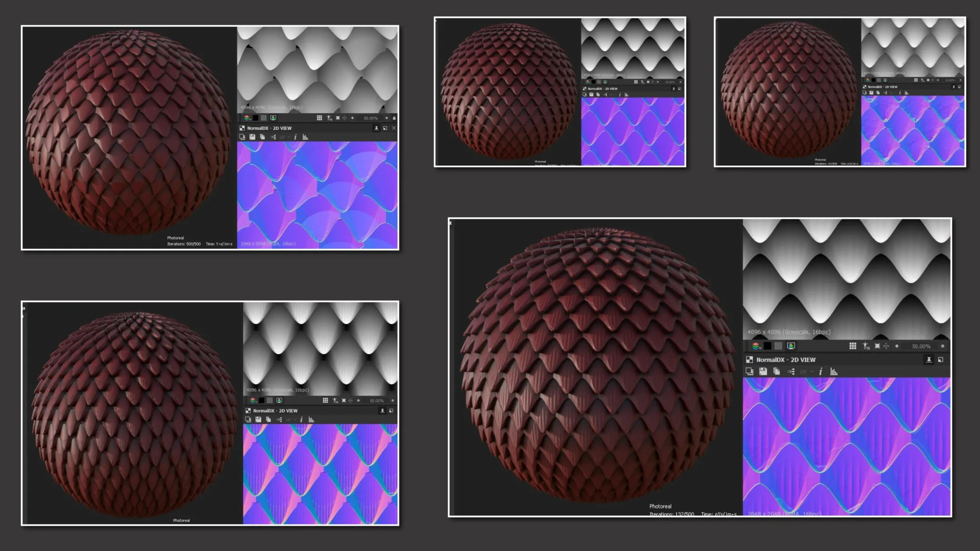
Task: Click scaled sphere render in large bottom-right screenshot
Action: (597, 365)
